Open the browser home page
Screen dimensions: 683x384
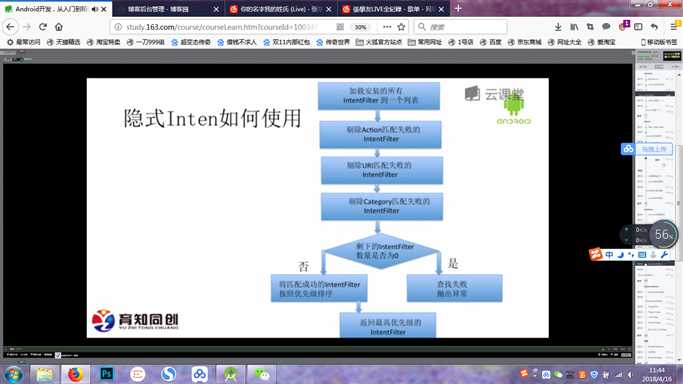[59, 27]
